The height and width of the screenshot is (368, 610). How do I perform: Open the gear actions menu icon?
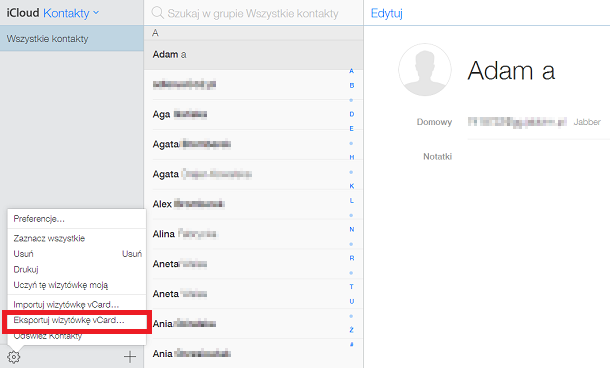coord(14,356)
